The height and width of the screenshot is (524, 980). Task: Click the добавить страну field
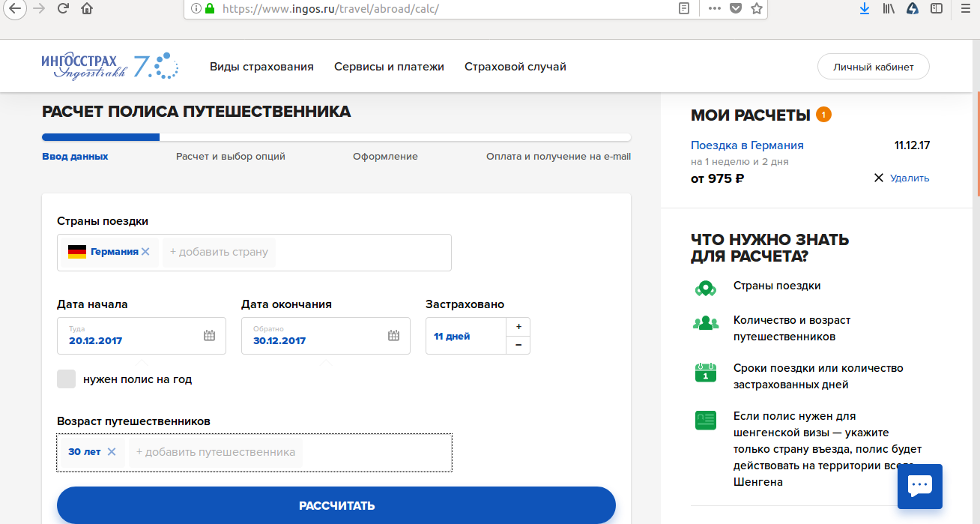click(219, 252)
